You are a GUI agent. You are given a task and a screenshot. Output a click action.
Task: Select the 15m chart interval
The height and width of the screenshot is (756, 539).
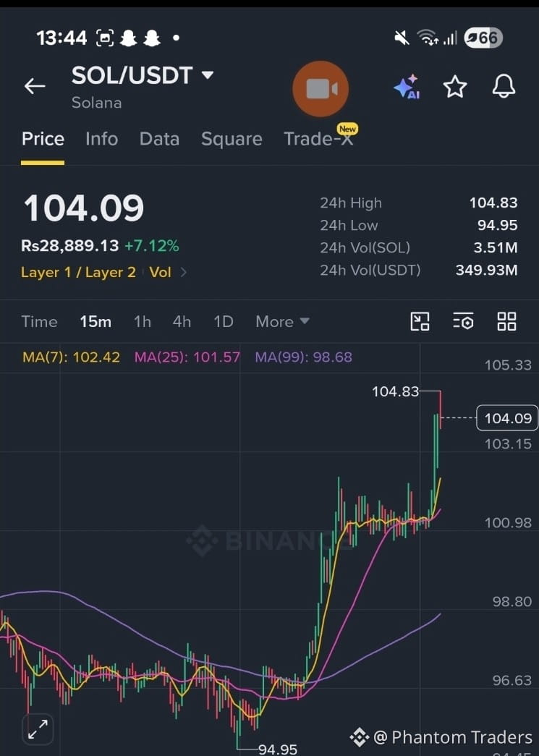(96, 322)
